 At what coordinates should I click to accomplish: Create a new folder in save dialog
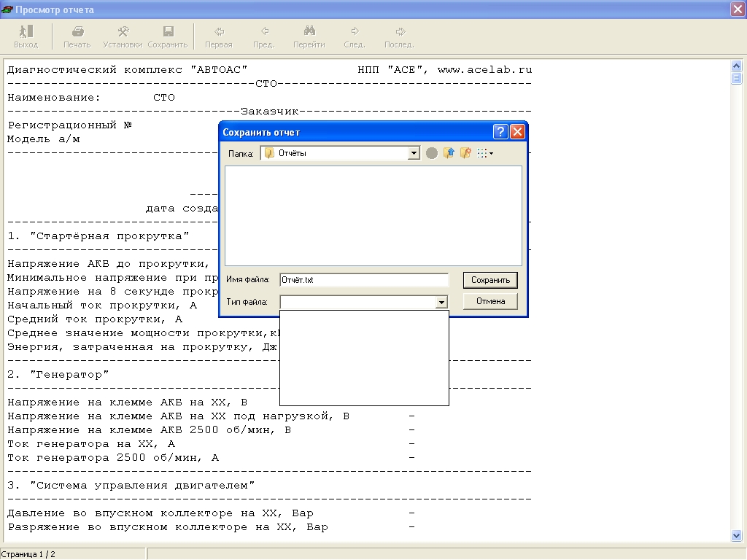pyautogui.click(x=465, y=154)
